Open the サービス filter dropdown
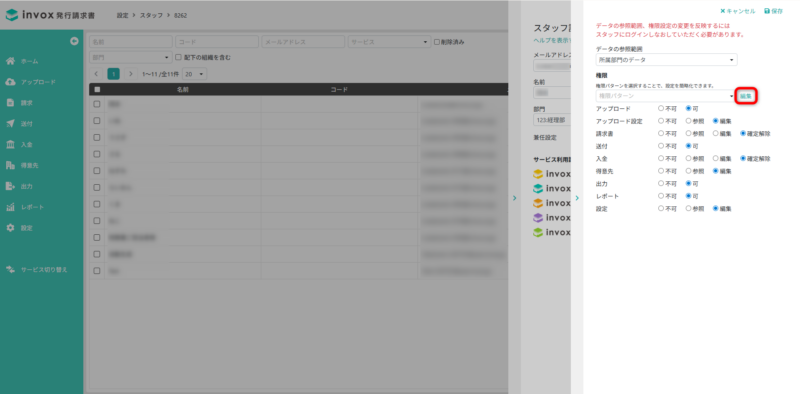The width and height of the screenshot is (800, 394). click(390, 42)
